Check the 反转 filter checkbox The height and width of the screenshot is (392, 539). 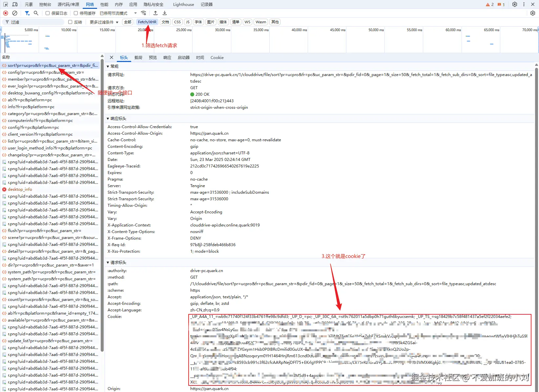point(70,22)
